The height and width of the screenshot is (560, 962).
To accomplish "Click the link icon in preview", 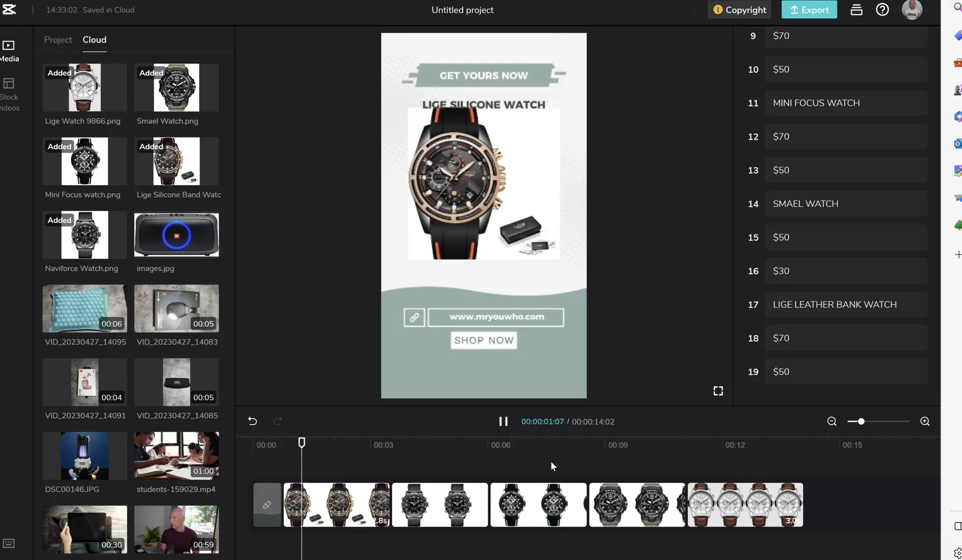I will [414, 317].
